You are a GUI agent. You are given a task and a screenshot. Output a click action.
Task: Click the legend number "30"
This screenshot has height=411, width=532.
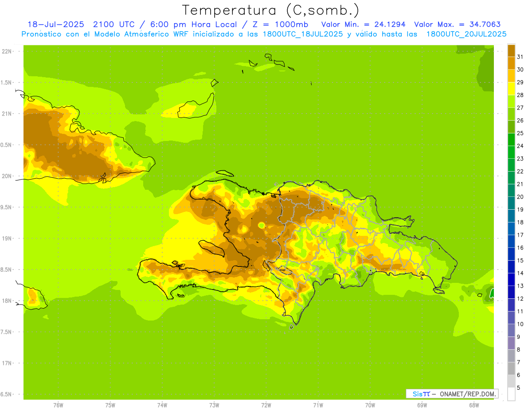520,70
